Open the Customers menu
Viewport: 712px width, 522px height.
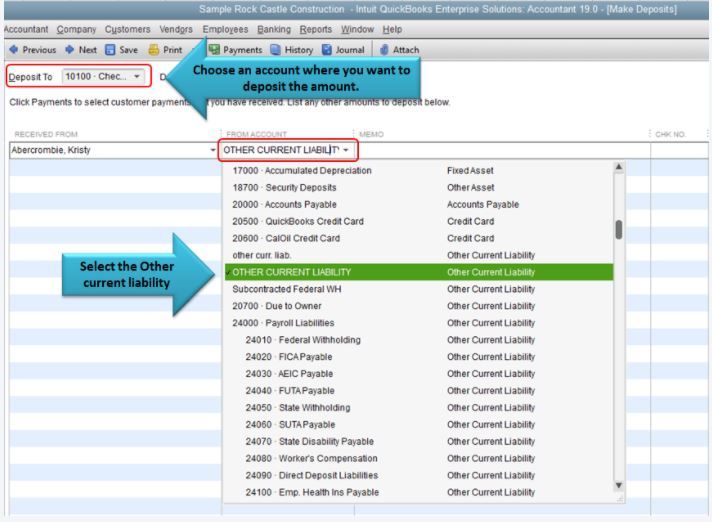pyautogui.click(x=128, y=30)
